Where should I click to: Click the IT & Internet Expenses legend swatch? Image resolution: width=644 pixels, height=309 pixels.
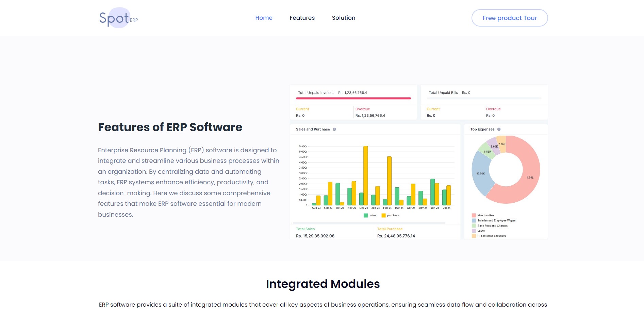(474, 235)
